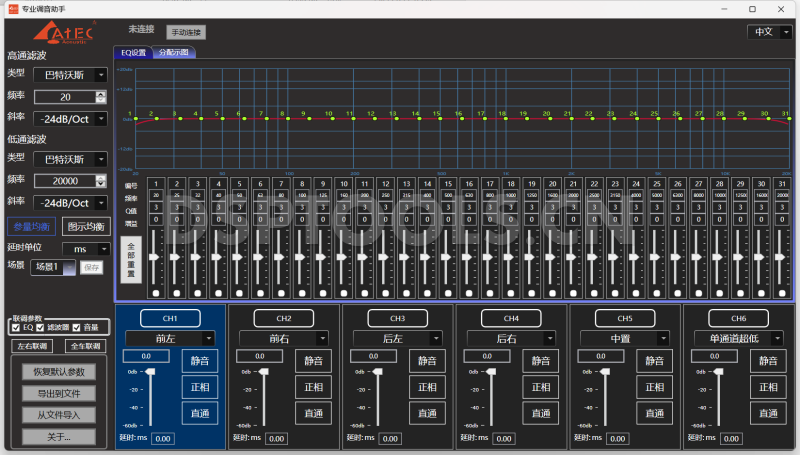The image size is (800, 455).
Task: Open the 中文 language dropdown
Action: coord(770,32)
